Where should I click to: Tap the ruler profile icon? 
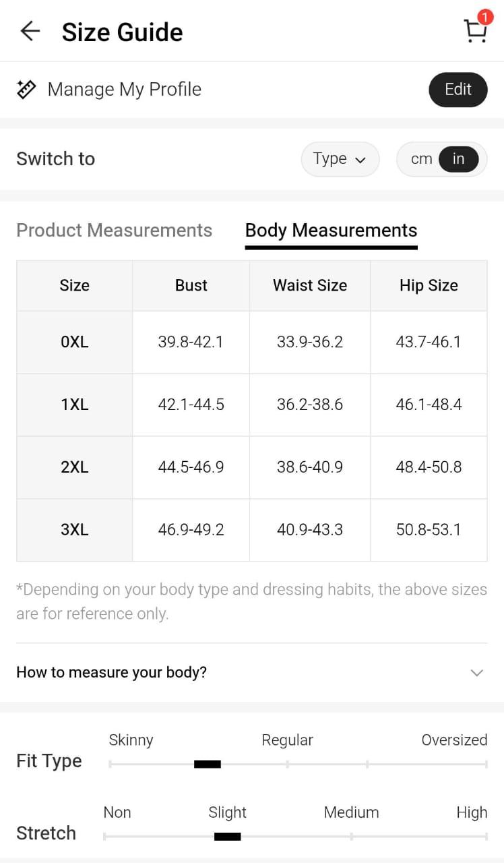[x=26, y=90]
